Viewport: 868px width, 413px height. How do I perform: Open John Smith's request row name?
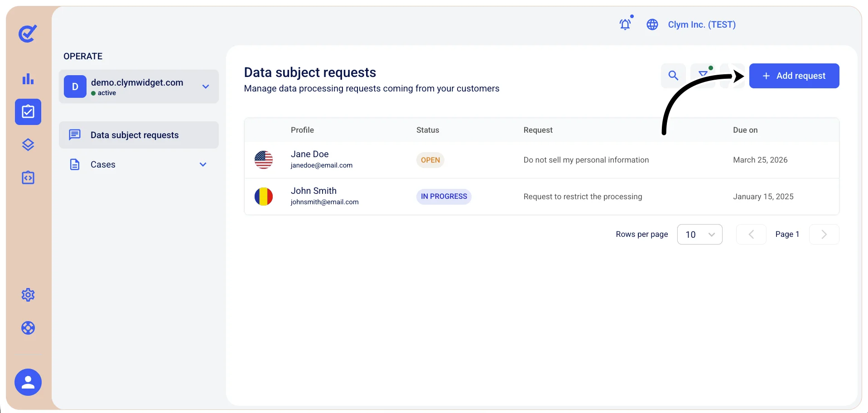click(x=313, y=191)
